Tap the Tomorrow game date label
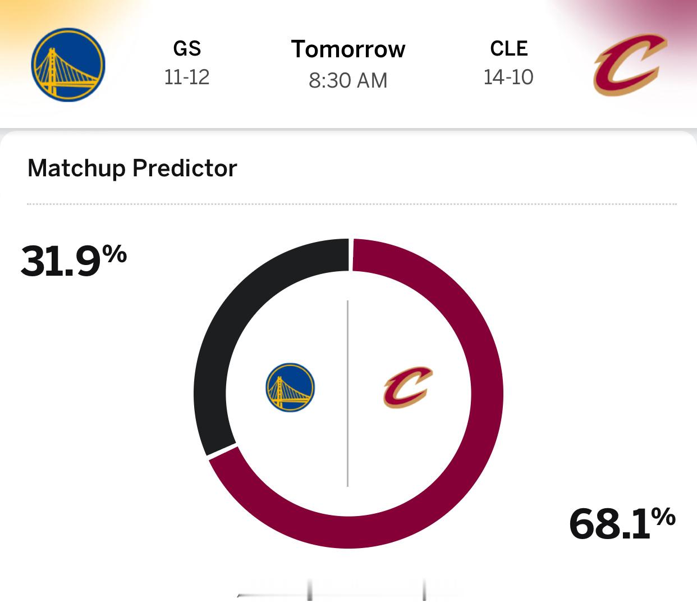The height and width of the screenshot is (616, 697). pyautogui.click(x=348, y=49)
